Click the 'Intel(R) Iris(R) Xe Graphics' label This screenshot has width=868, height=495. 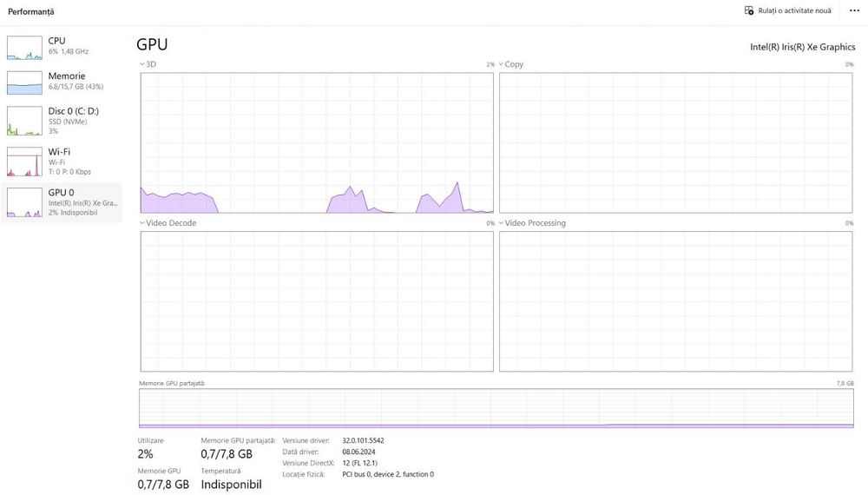click(803, 47)
